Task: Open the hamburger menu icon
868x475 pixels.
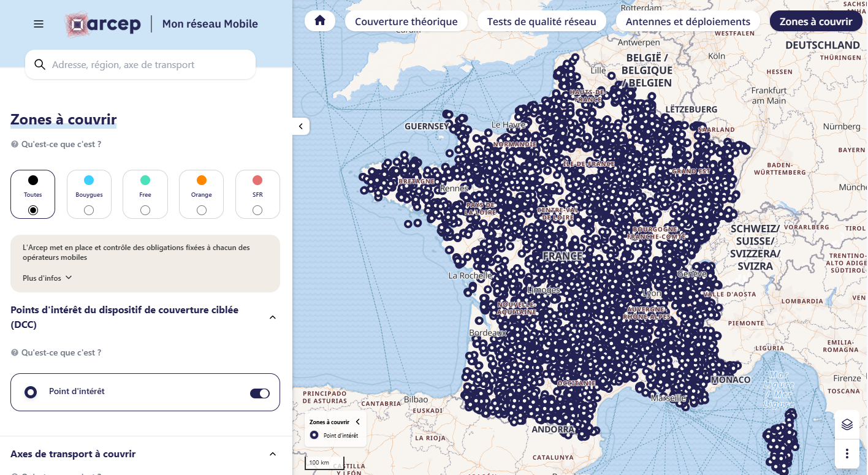Action: click(39, 24)
